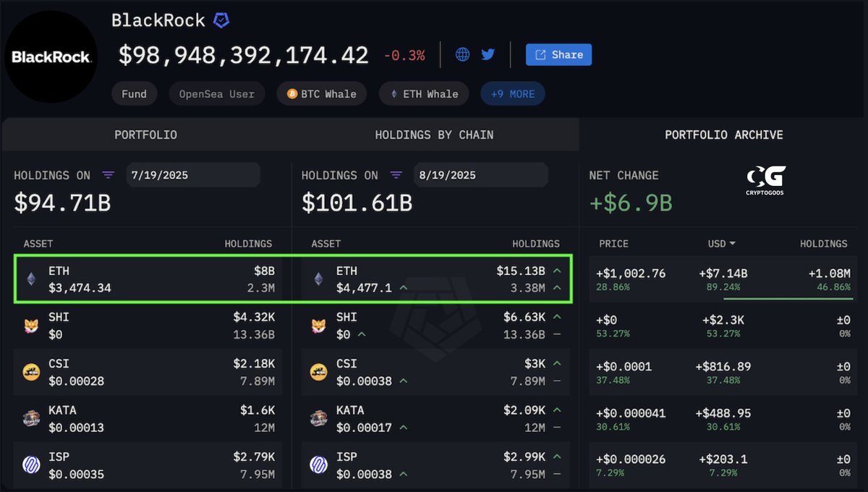Click the $98,948,392,174.42 total value
The width and height of the screenshot is (868, 492).
click(244, 56)
